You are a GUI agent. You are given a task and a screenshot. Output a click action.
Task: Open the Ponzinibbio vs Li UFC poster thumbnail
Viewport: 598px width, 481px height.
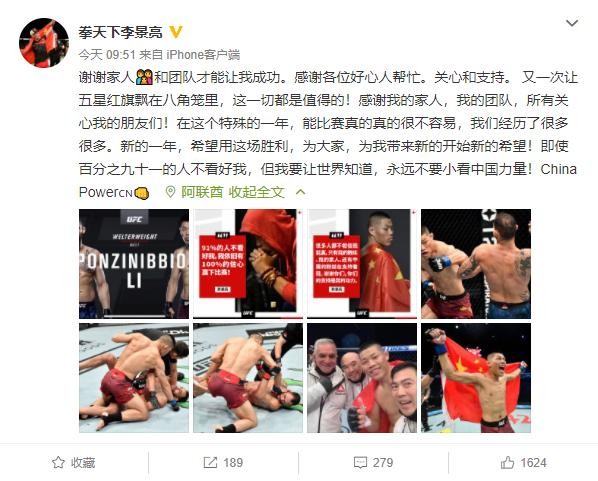pos(134,264)
